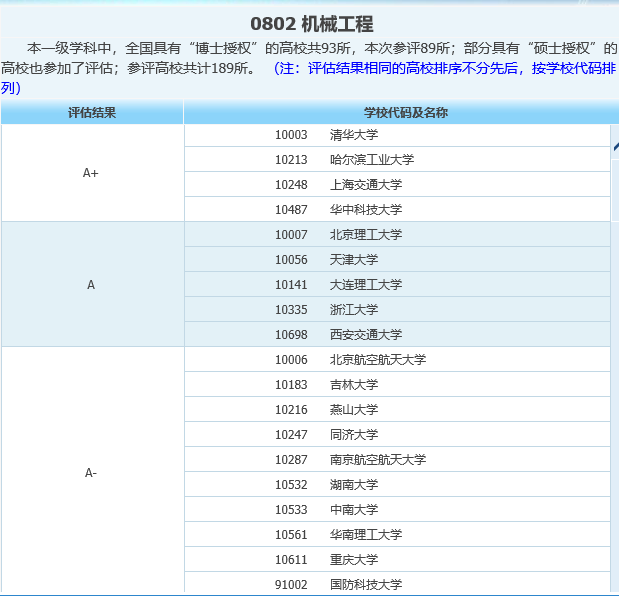The image size is (619, 597).
Task: Click the blue note about 评估结果相同的高校排序
Action: pos(308,78)
